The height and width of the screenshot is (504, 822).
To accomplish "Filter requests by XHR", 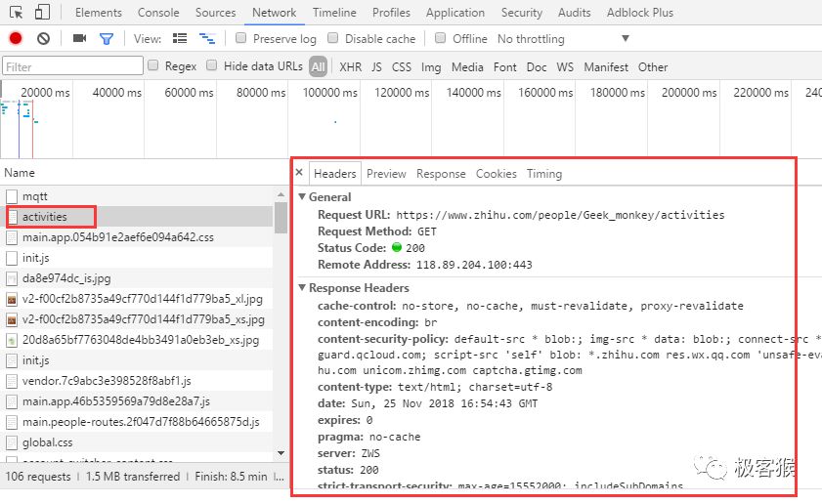I will click(x=350, y=67).
